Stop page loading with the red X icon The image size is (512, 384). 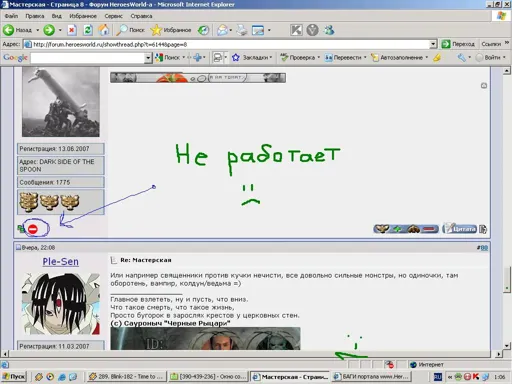click(x=71, y=30)
